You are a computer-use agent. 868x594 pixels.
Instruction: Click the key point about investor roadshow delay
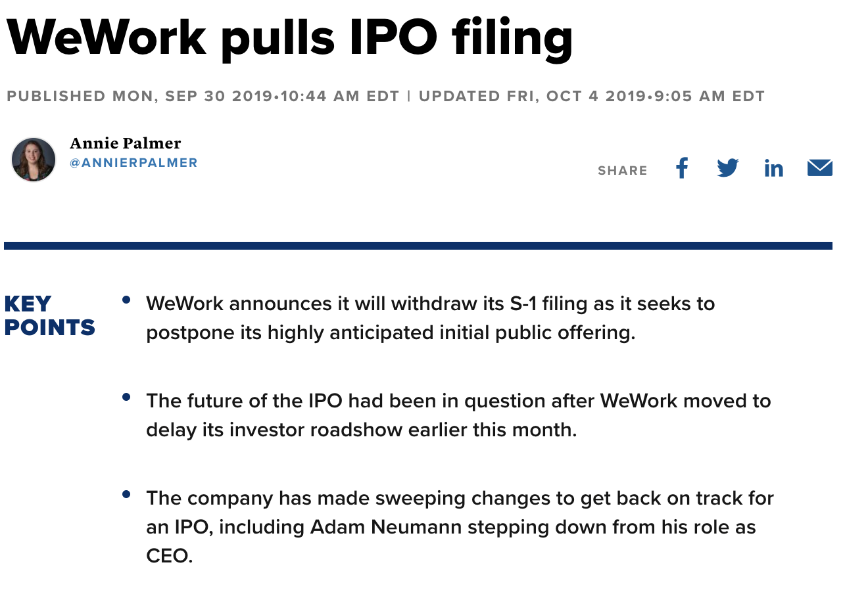pyautogui.click(x=458, y=415)
